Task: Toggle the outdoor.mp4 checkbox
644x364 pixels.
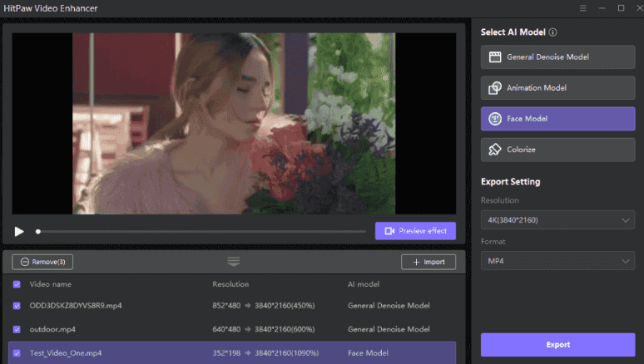Action: click(17, 329)
